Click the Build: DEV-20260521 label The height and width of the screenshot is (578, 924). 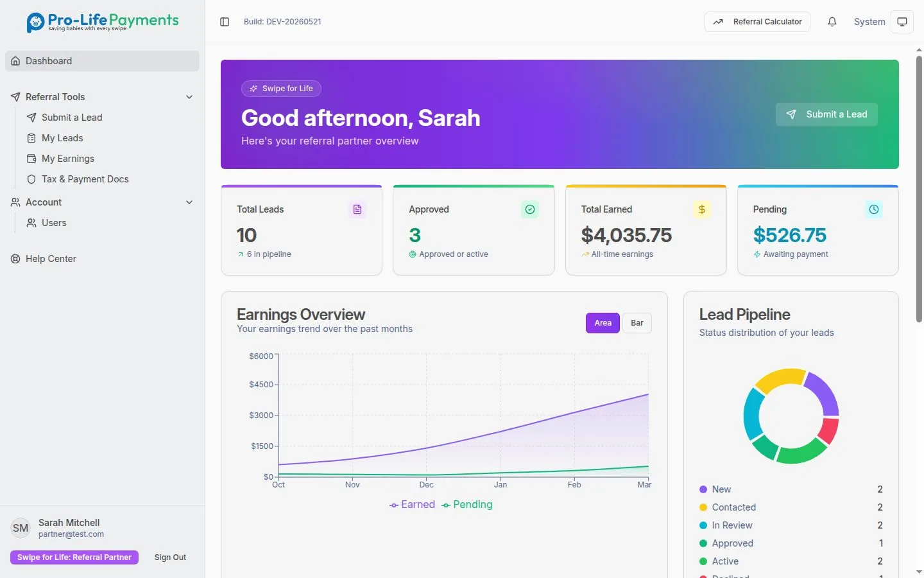(x=282, y=22)
